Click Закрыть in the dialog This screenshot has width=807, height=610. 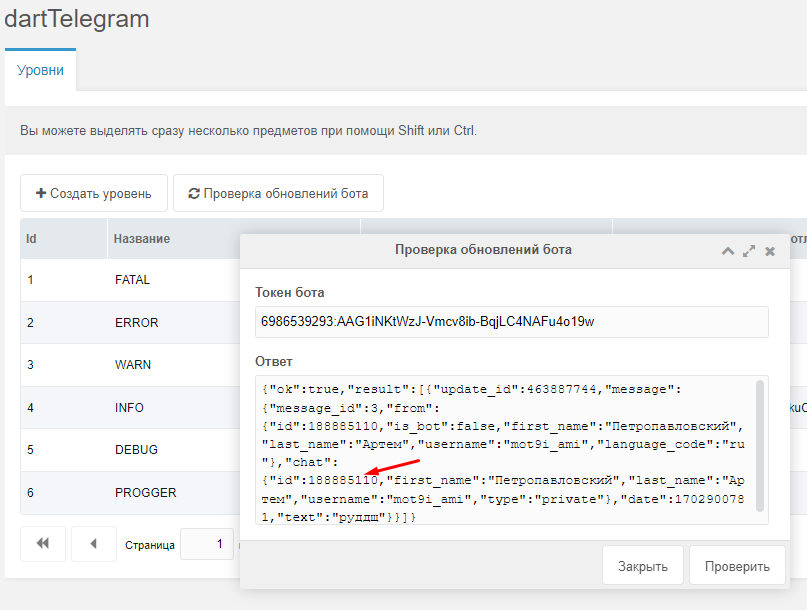coord(643,566)
